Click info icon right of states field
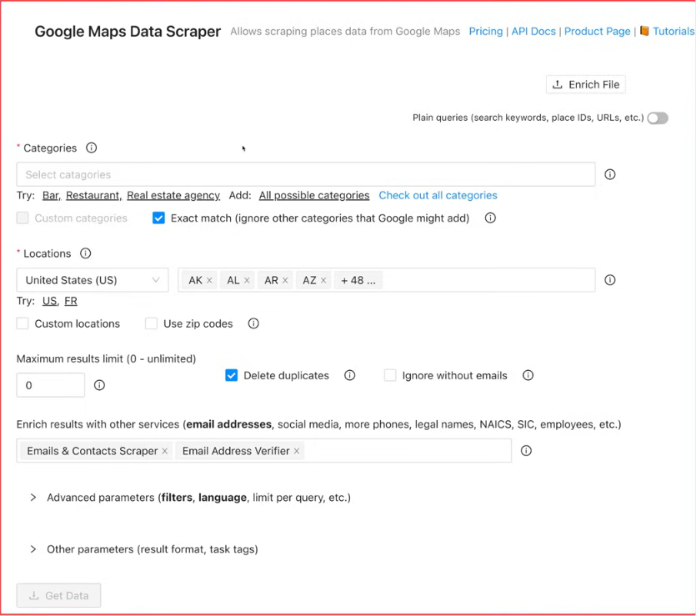The width and height of the screenshot is (696, 616). [610, 280]
